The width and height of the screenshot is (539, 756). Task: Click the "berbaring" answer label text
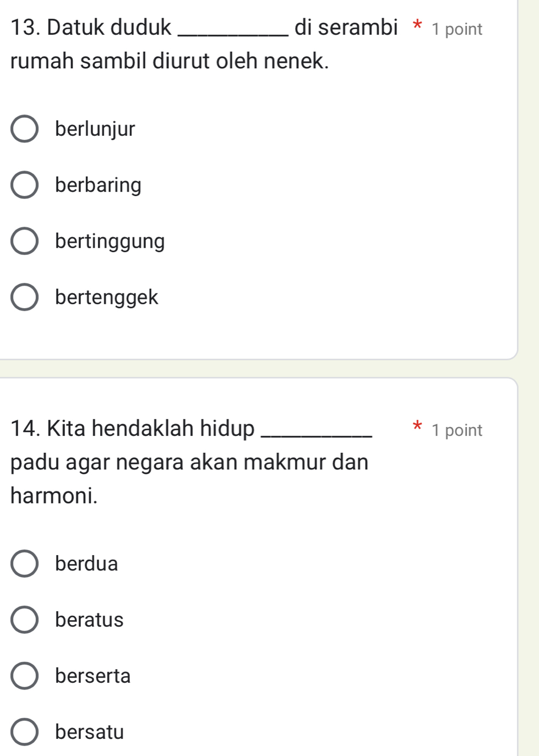click(99, 185)
